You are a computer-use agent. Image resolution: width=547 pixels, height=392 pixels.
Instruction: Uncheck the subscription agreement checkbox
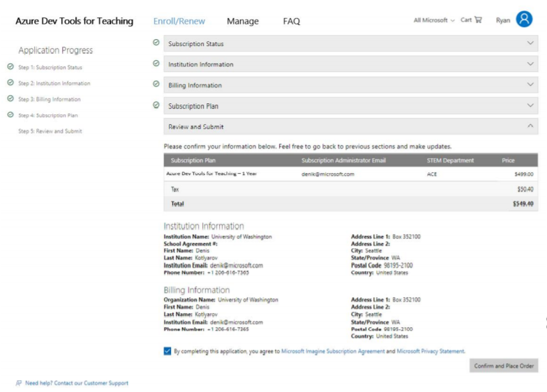(x=167, y=351)
